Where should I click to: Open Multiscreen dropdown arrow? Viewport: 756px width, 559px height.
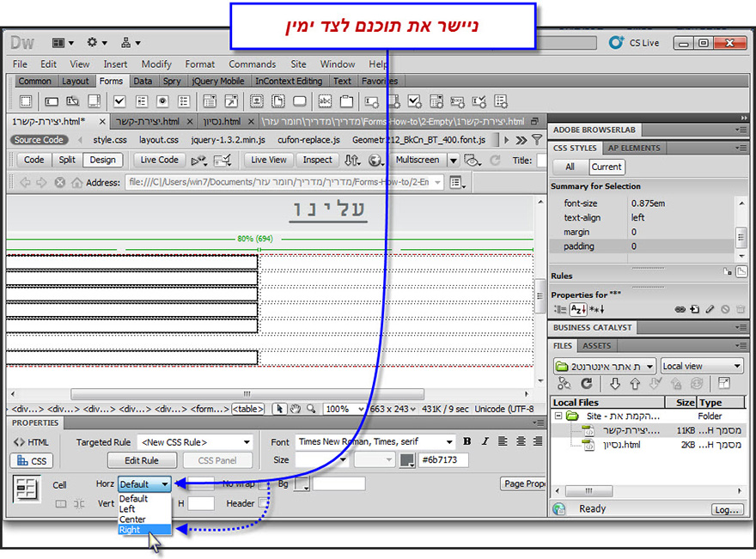click(454, 160)
